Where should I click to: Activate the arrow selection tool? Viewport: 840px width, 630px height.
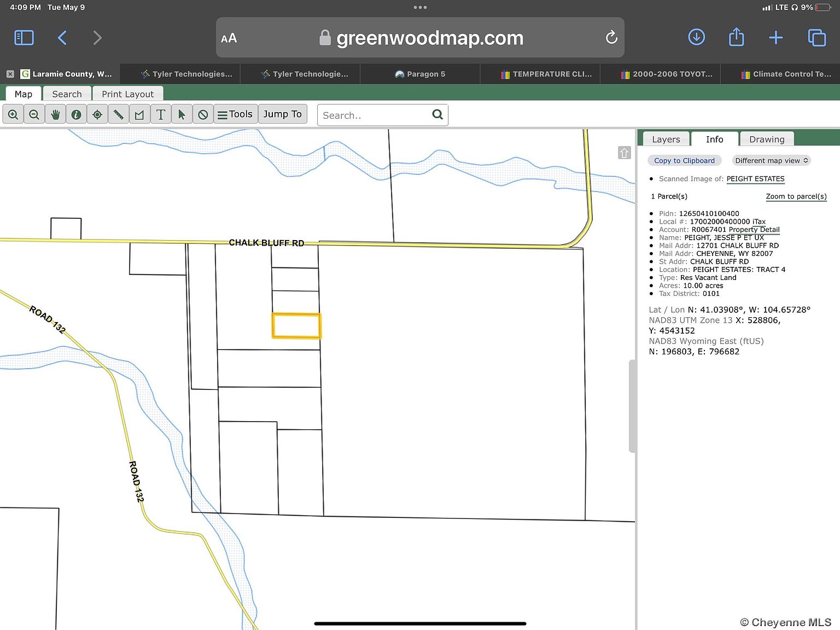(182, 114)
